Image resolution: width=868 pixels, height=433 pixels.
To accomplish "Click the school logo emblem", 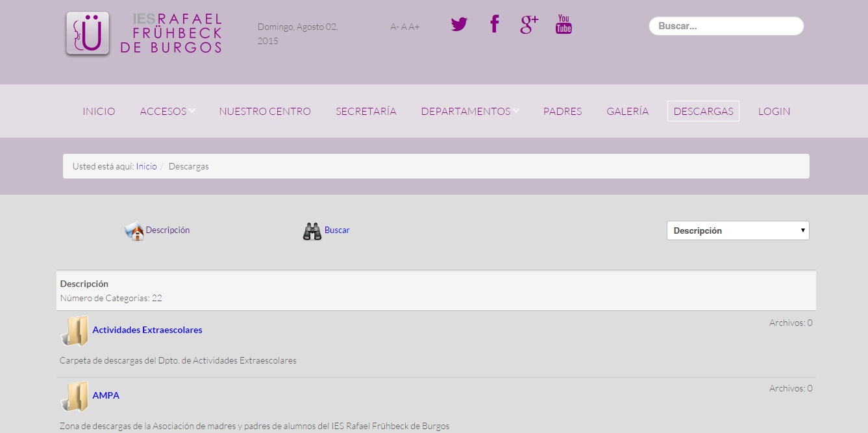I will [x=88, y=34].
